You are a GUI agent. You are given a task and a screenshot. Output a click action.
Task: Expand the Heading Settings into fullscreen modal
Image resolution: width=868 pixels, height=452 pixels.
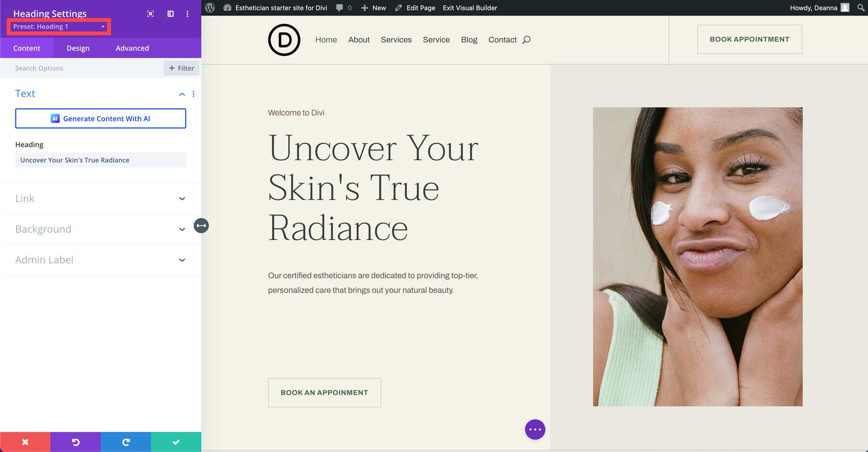pyautogui.click(x=150, y=14)
